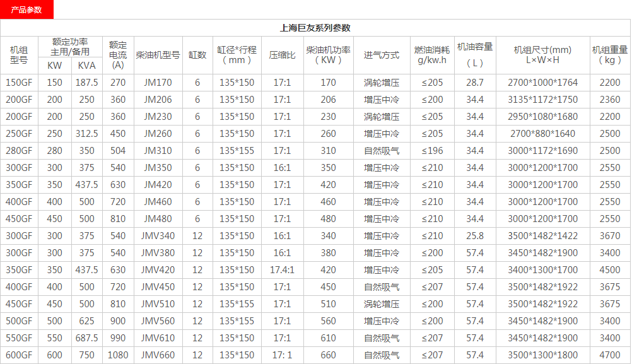
Task: Click engine model JMV510
Action: click(158, 304)
